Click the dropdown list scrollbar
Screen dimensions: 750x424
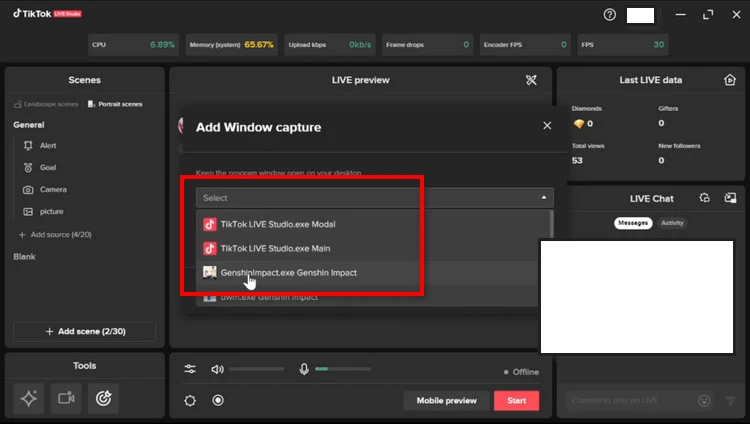tap(551, 225)
